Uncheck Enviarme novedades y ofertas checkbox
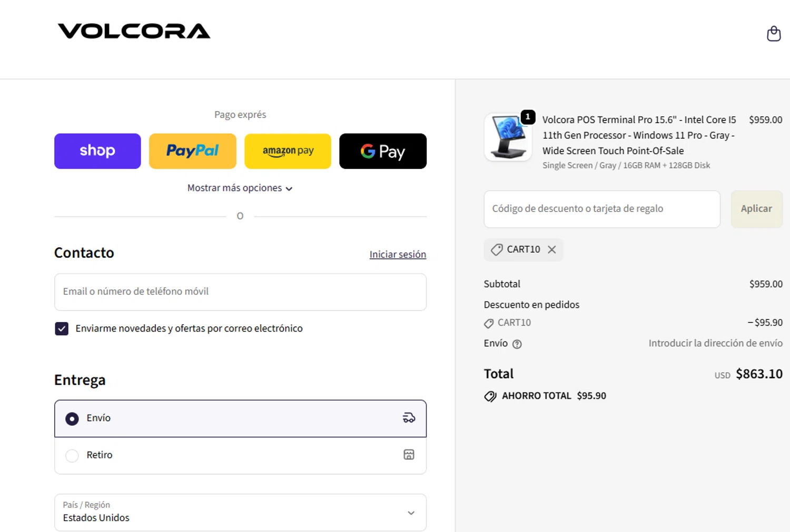This screenshot has width=790, height=532. [x=62, y=329]
